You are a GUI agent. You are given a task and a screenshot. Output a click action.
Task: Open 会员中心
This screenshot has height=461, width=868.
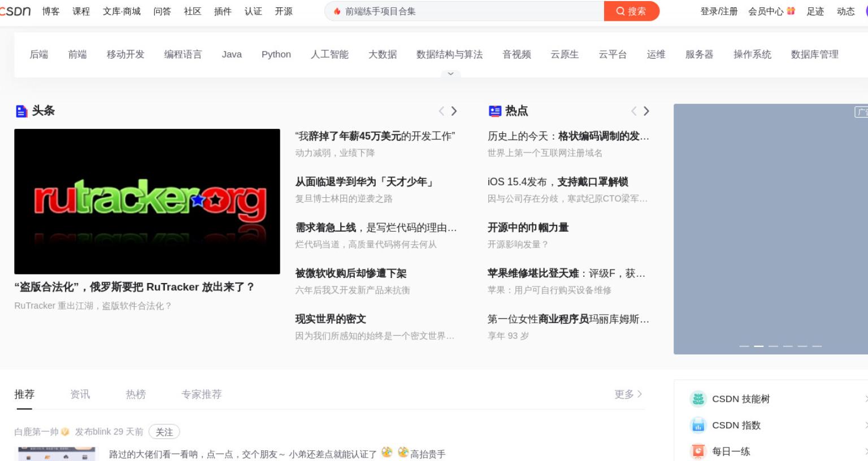click(x=766, y=11)
